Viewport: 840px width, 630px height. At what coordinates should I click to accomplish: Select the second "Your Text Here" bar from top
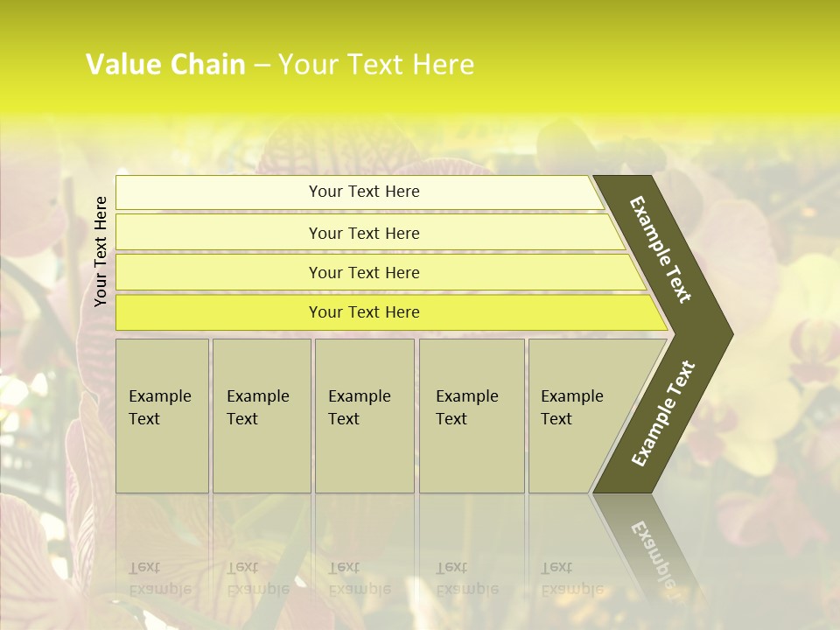coord(364,233)
